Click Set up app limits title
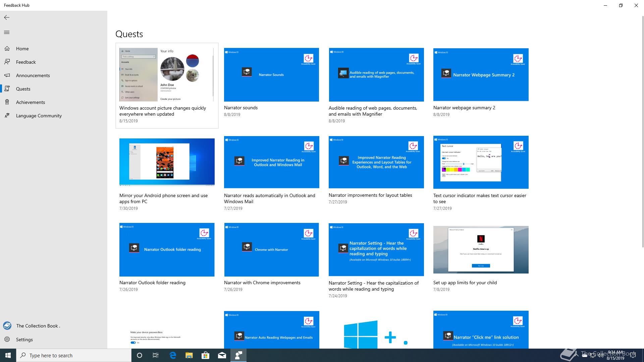 [465, 283]
